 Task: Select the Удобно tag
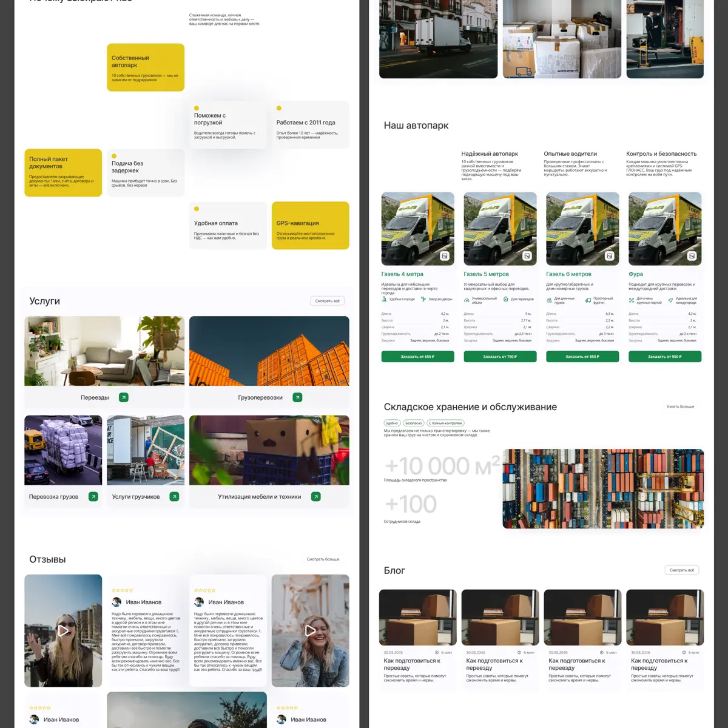coord(392,423)
